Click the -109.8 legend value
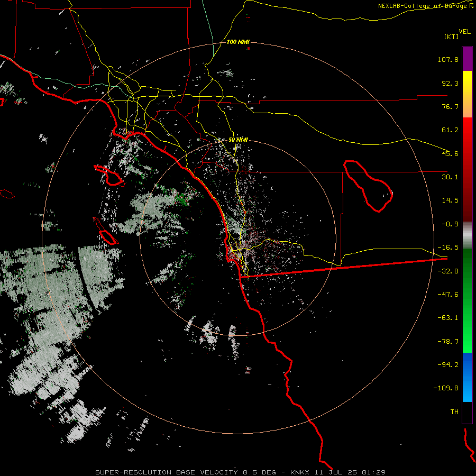This screenshot has height=476, width=476. tap(446, 388)
